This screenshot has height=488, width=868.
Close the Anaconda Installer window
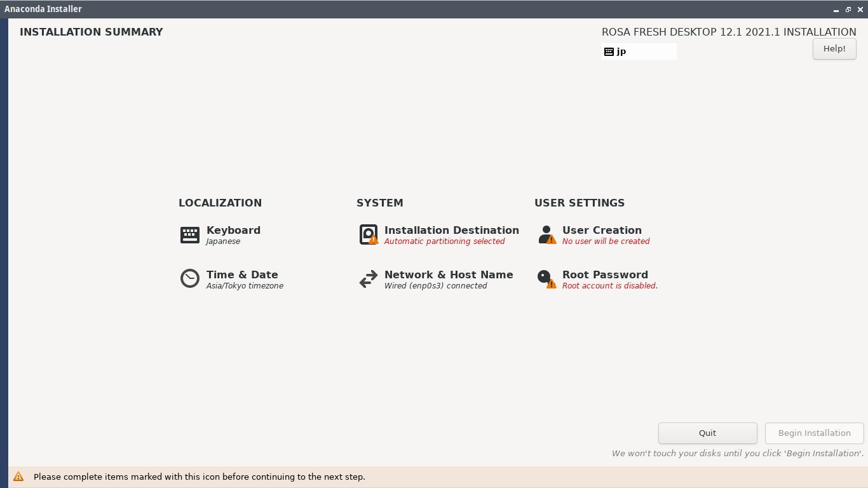pos(860,10)
